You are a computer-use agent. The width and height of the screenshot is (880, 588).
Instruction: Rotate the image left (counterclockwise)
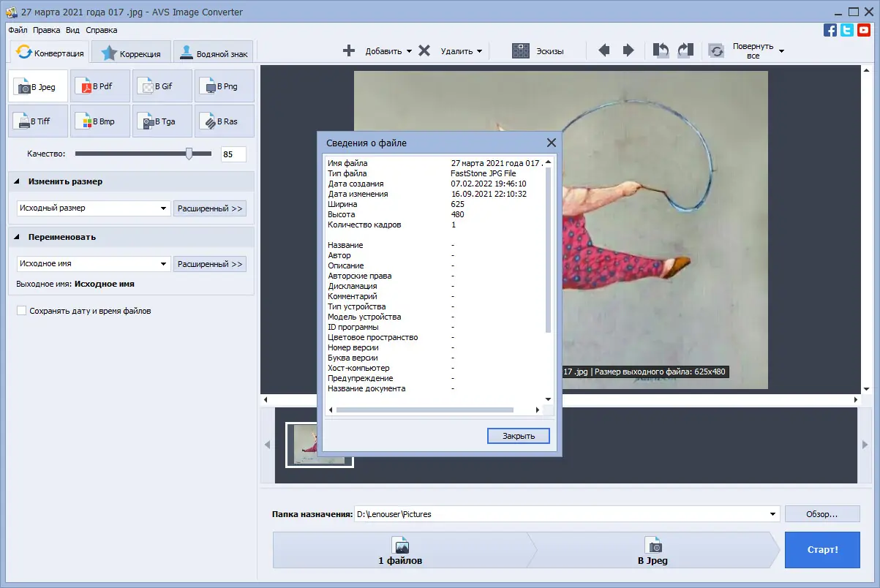click(x=661, y=50)
